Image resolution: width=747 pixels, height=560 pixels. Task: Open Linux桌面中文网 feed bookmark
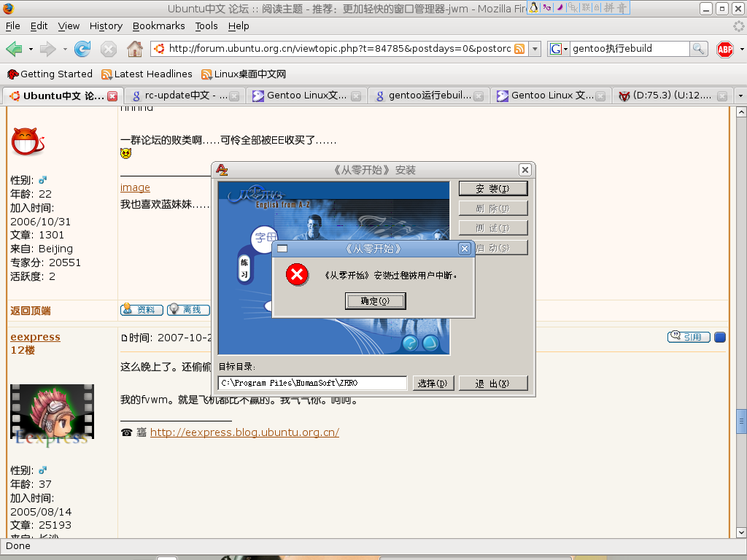pyautogui.click(x=244, y=74)
